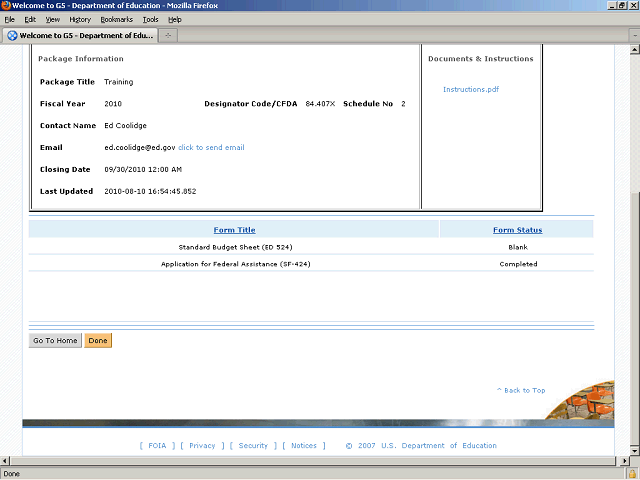The width and height of the screenshot is (640, 480).
Task: Click the contact name 'Ed Coolidge'
Action: pyautogui.click(x=125, y=125)
